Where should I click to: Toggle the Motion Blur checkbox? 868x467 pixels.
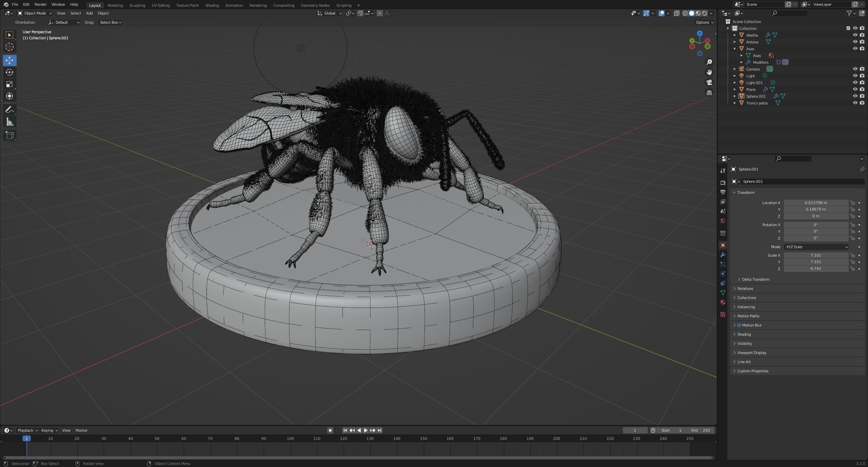coord(739,325)
